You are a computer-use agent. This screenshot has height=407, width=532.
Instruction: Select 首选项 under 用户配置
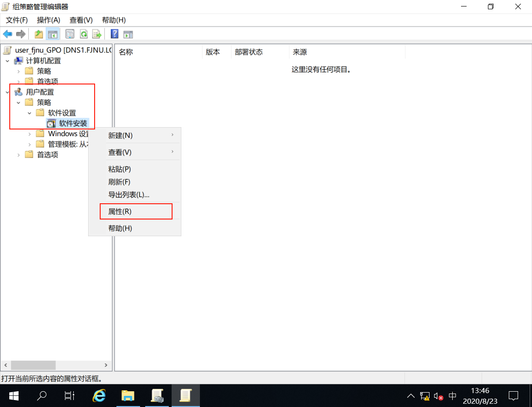click(x=47, y=155)
